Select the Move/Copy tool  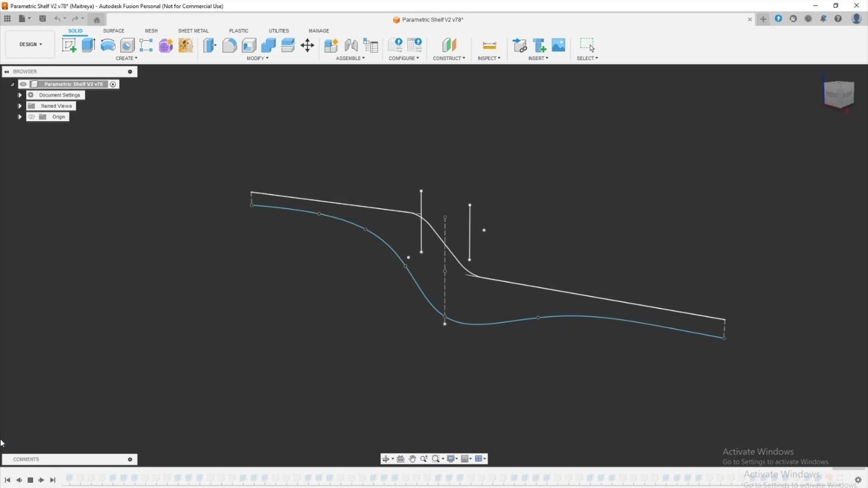tap(307, 45)
